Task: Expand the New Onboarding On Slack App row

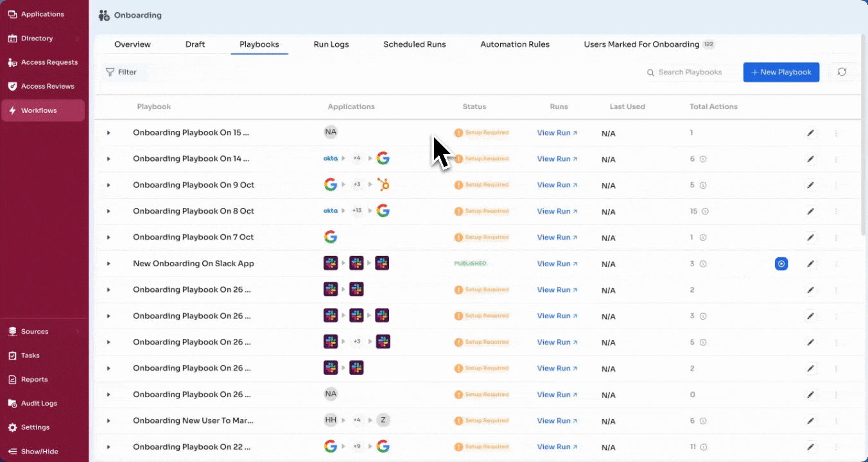Action: [x=108, y=264]
